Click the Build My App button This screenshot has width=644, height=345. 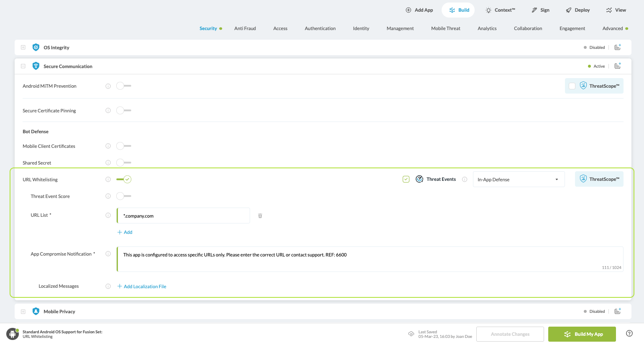coord(582,334)
